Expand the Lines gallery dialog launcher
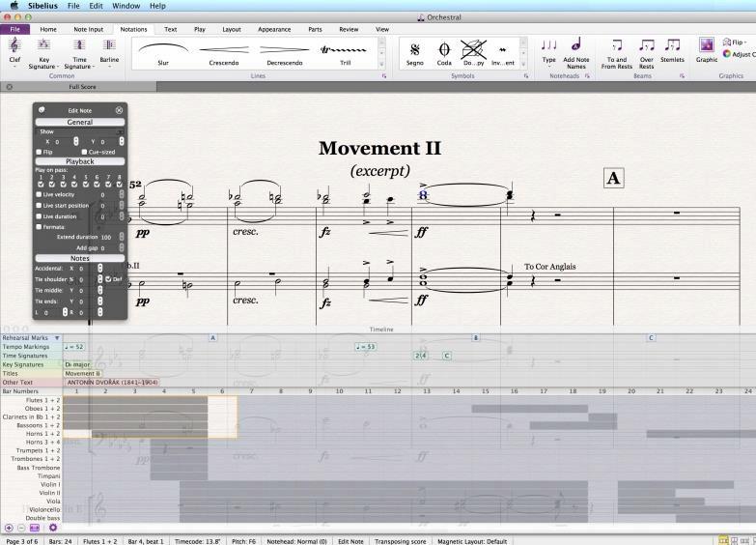This screenshot has height=545, width=756. (x=383, y=76)
